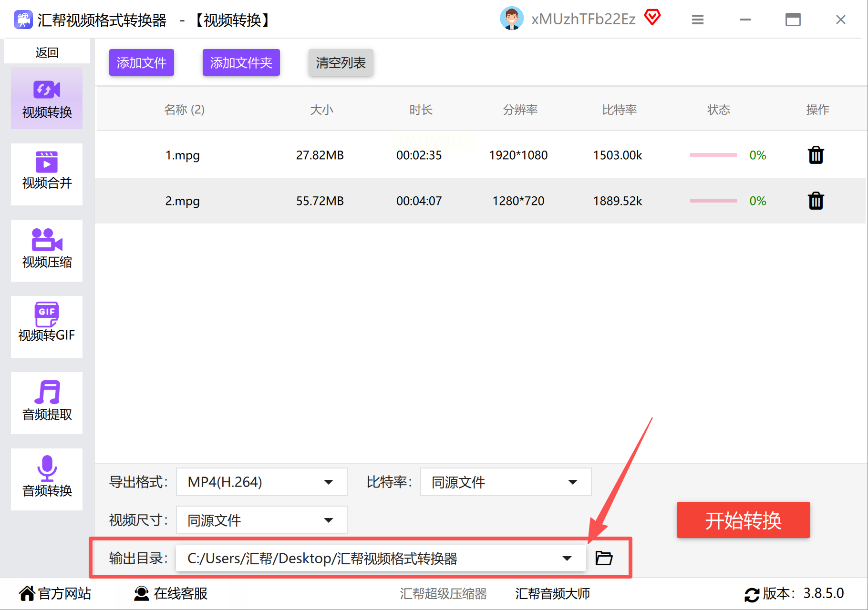Screen dimensions: 868x610
Task: Expand the 导出格式 MP4(H.264) dropdown
Action: (262, 482)
